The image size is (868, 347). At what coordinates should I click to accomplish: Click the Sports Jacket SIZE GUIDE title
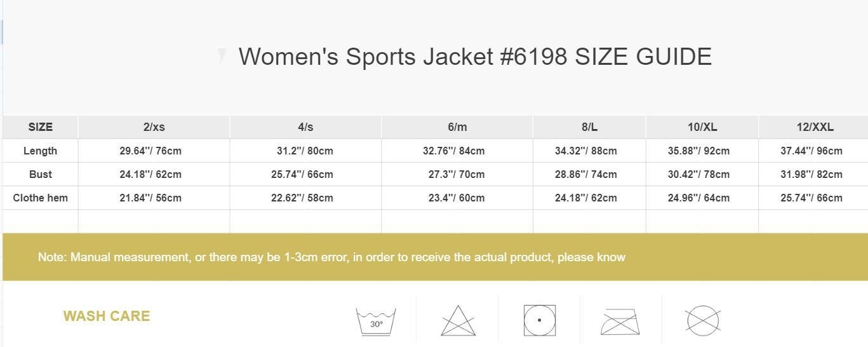point(475,57)
